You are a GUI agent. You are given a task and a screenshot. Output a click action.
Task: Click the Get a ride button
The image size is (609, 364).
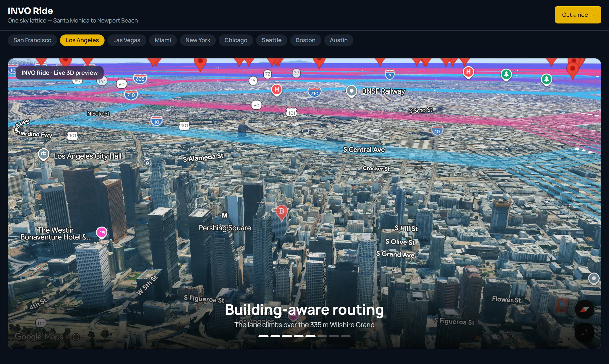578,15
